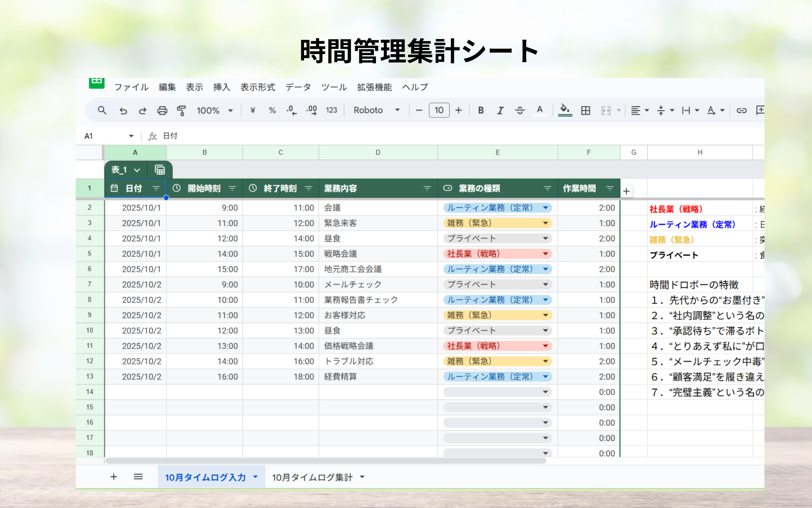Click the insert link icon
Image resolution: width=812 pixels, height=508 pixels.
click(741, 111)
